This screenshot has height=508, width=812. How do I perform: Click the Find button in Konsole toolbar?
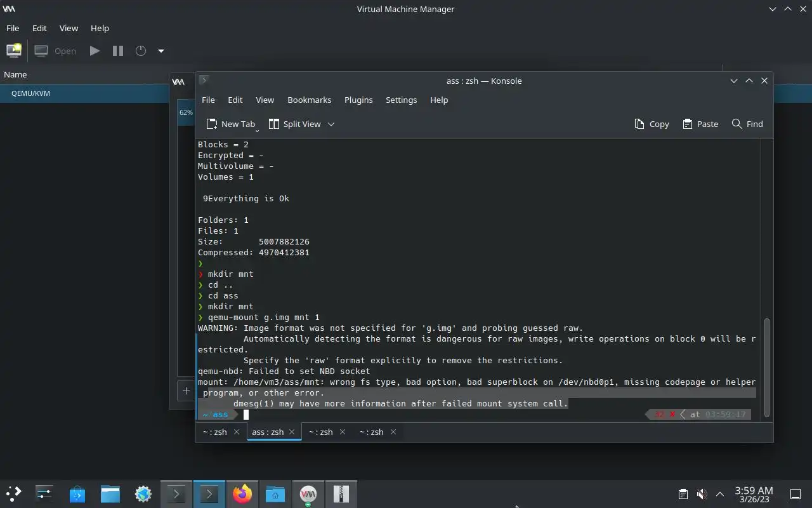click(747, 124)
